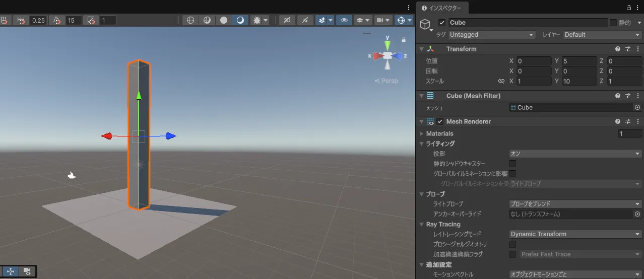Click the green Y move arrow handle
The width and height of the screenshot is (644, 279).
tap(139, 96)
